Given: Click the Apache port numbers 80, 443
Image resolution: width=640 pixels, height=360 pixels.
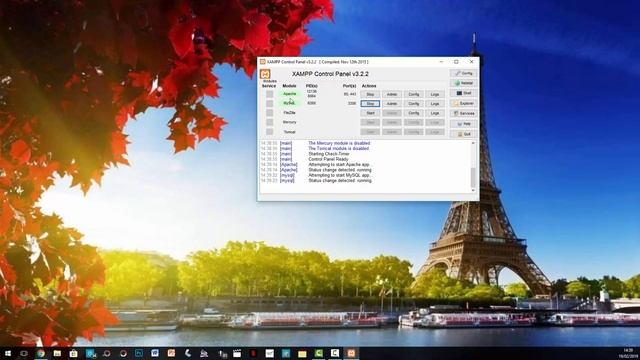Looking at the screenshot, I should point(350,94).
